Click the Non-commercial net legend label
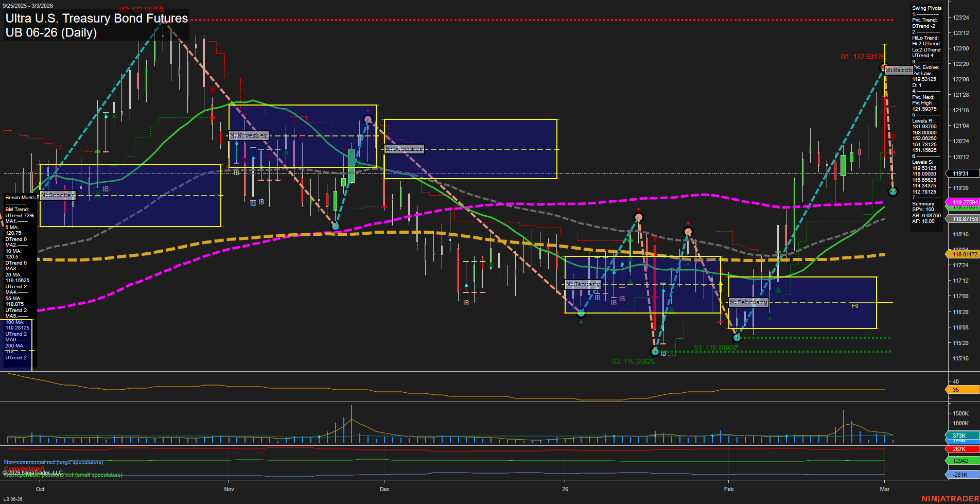The height and width of the screenshot is (504, 980). tap(54, 462)
